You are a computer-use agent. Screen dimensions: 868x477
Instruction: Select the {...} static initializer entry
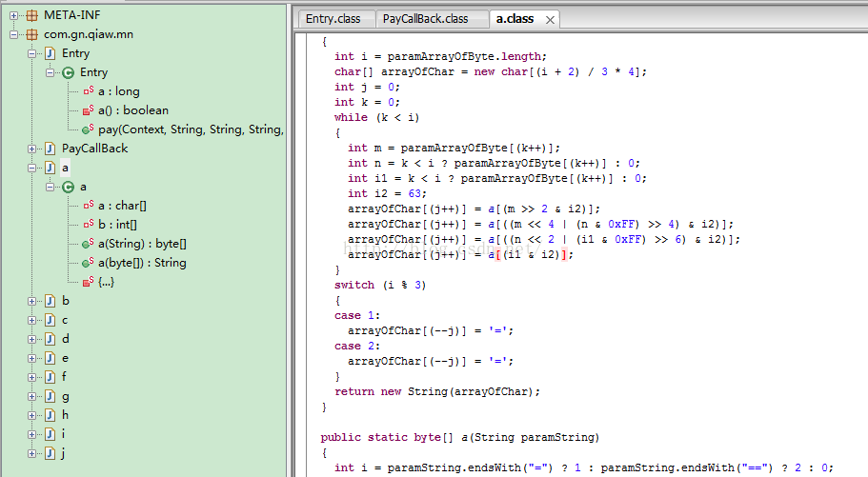106,282
